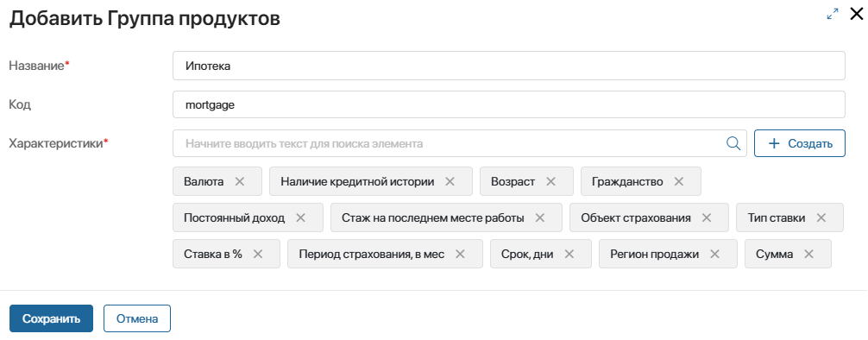This screenshot has width=868, height=340.
Task: Click the Добавить Группа продуктов title
Action: pyautogui.click(x=145, y=18)
